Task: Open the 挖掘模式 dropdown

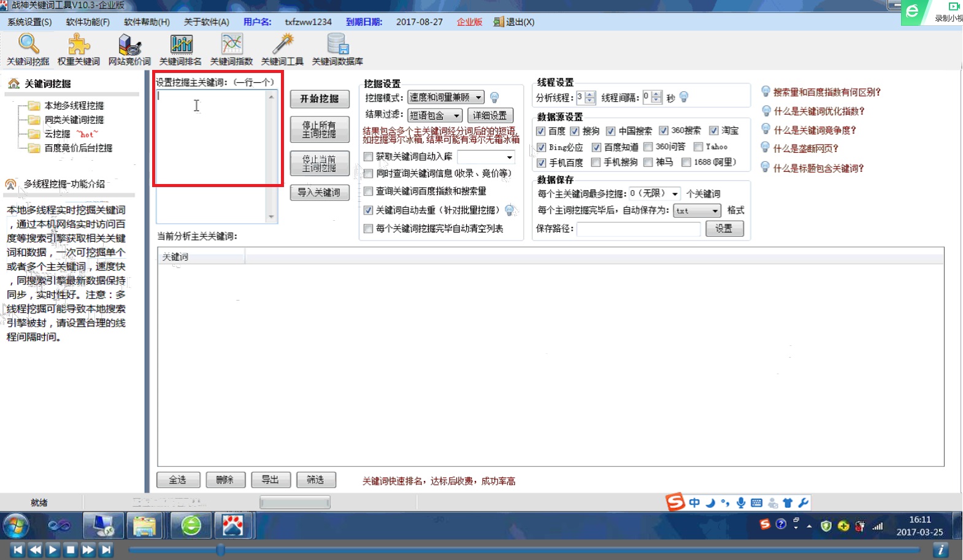Action: [x=446, y=98]
